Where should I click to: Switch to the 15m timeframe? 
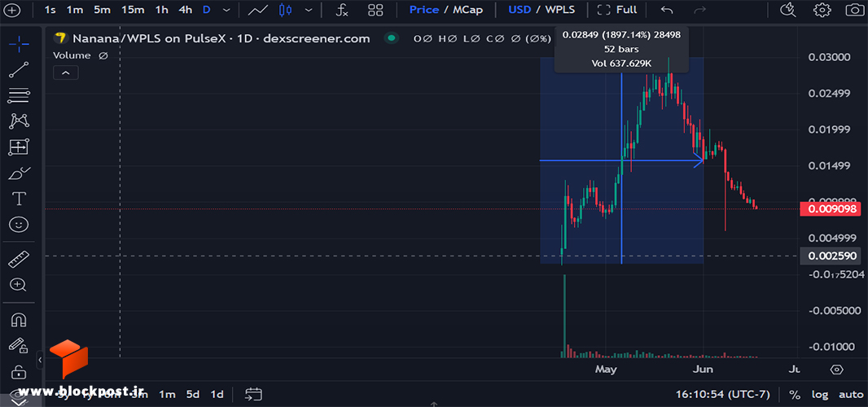click(133, 10)
